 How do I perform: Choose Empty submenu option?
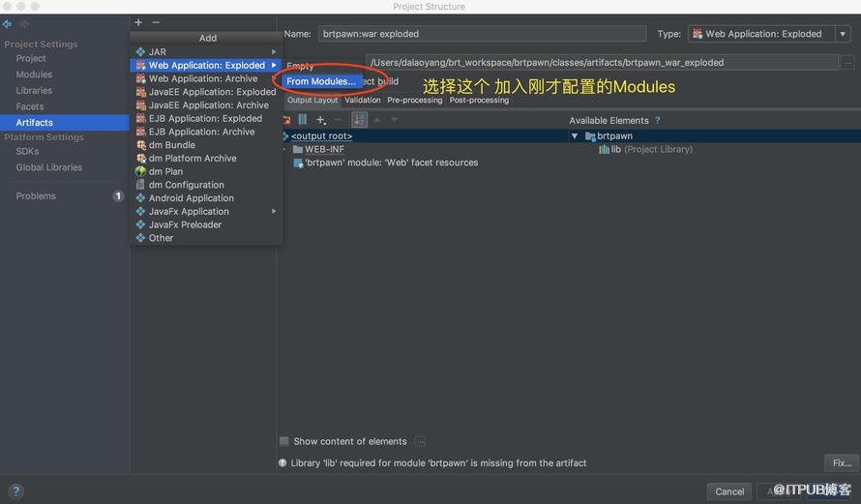pos(300,66)
